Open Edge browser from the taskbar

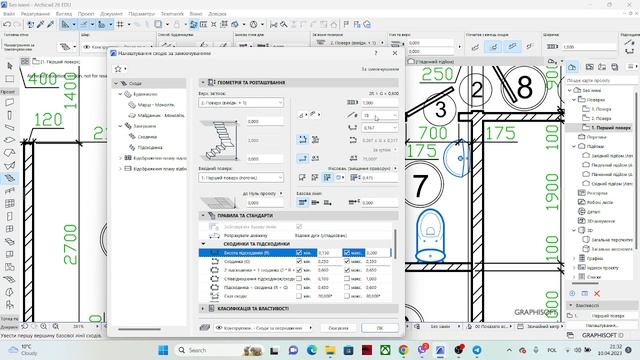click(312, 350)
